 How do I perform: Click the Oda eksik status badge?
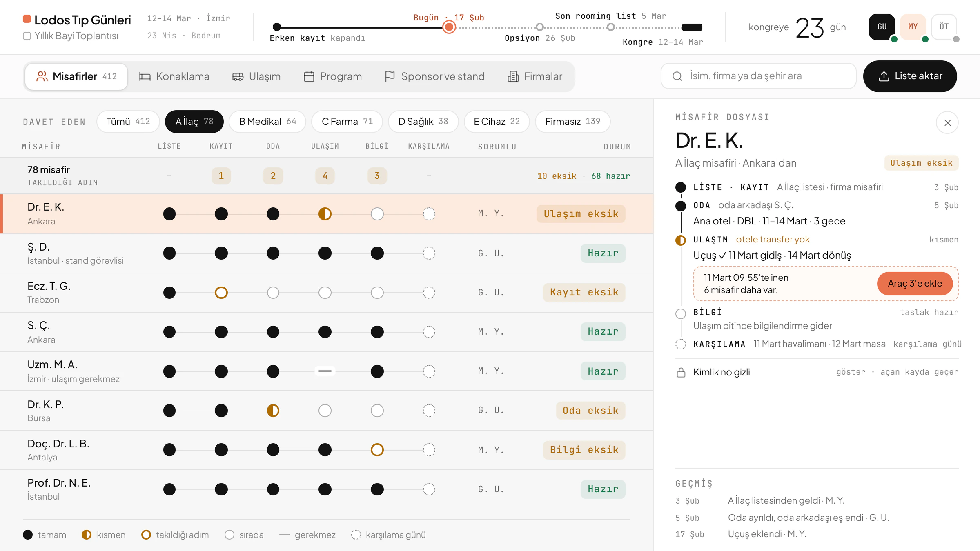click(x=590, y=411)
